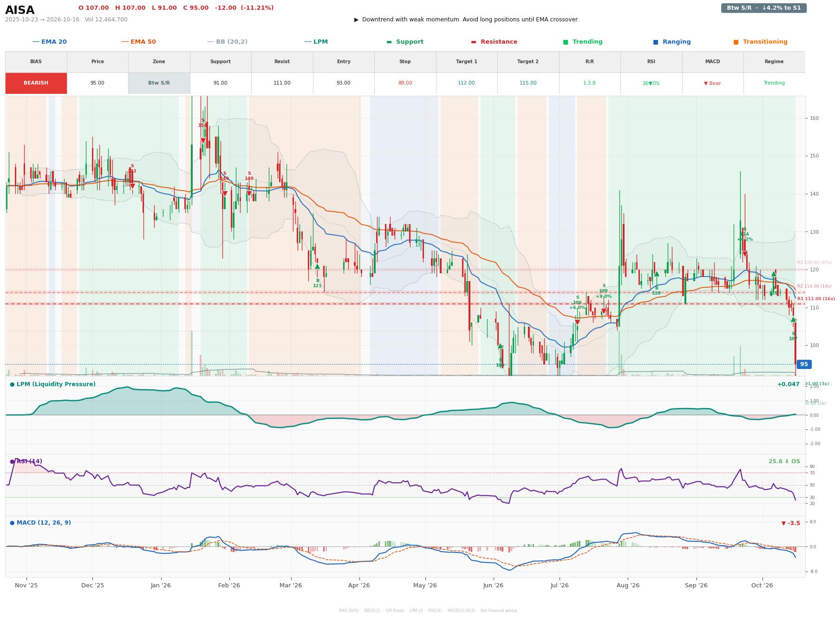Image resolution: width=840 pixels, height=618 pixels.
Task: Click the R3 120.00 (37x) resistance label
Action: [814, 263]
